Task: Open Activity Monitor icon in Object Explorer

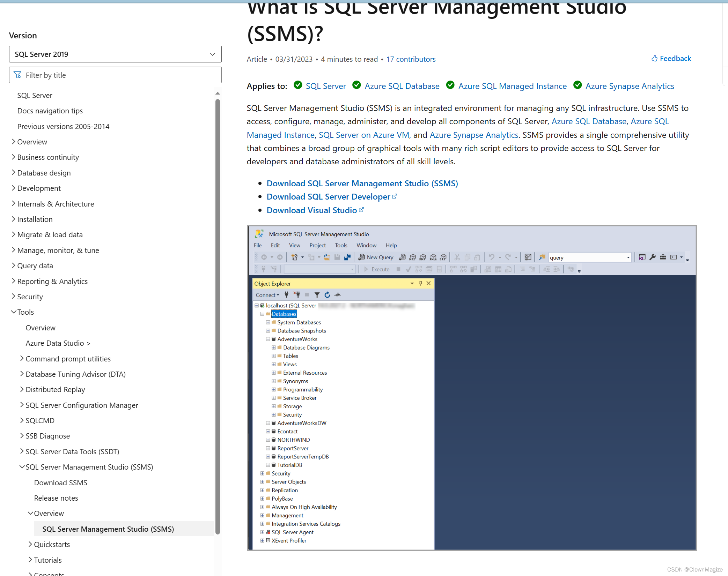Action: tap(337, 295)
